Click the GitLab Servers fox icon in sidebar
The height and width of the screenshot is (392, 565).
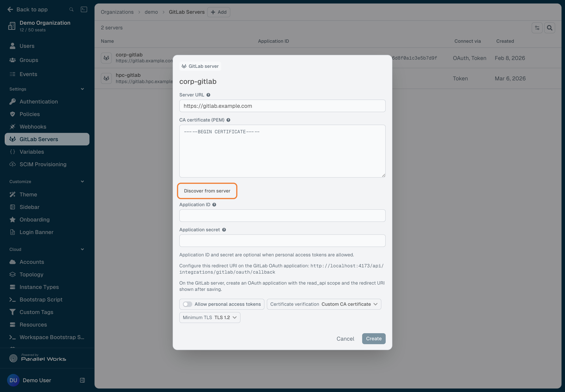[x=13, y=139]
